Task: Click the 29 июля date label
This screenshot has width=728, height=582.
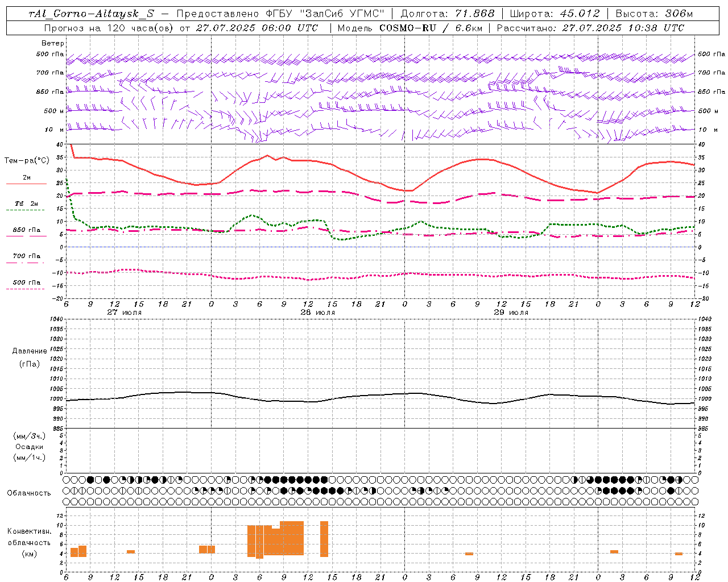Action: point(511,313)
